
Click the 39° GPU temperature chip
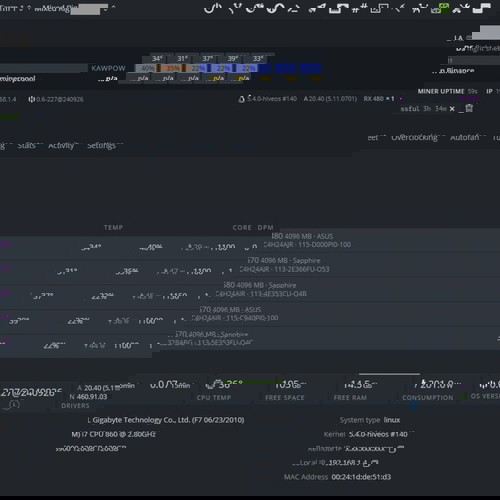(233, 59)
